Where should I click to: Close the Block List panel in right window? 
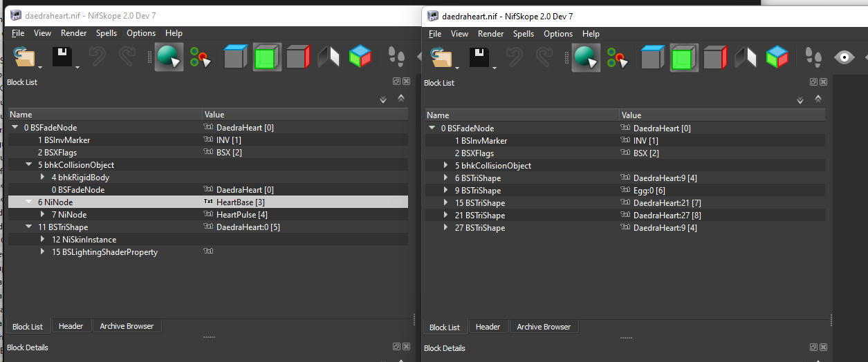[823, 82]
